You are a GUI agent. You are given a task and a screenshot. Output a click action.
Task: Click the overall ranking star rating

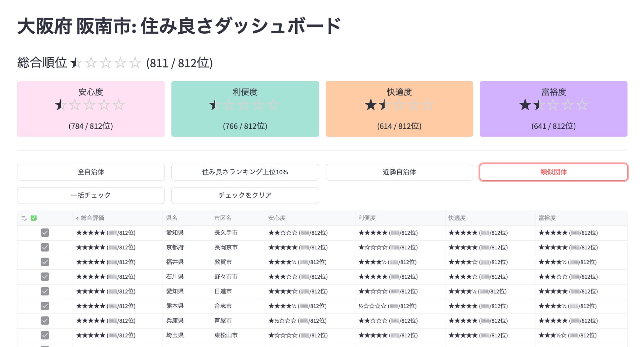point(106,63)
